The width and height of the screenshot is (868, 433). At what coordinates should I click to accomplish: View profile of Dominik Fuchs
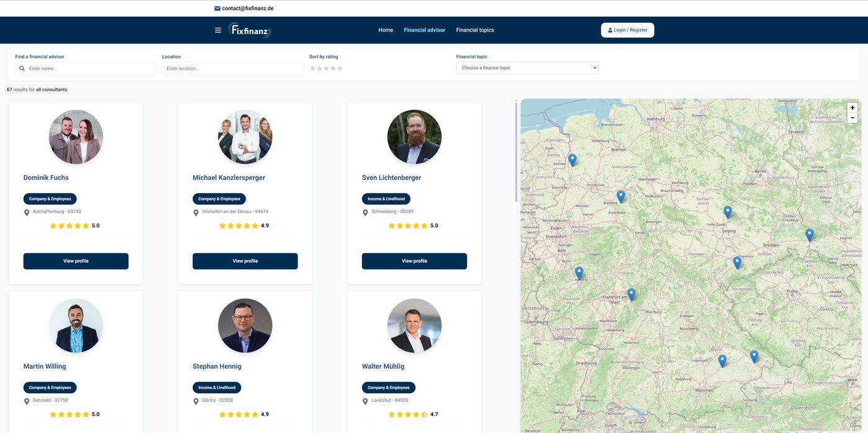point(76,261)
